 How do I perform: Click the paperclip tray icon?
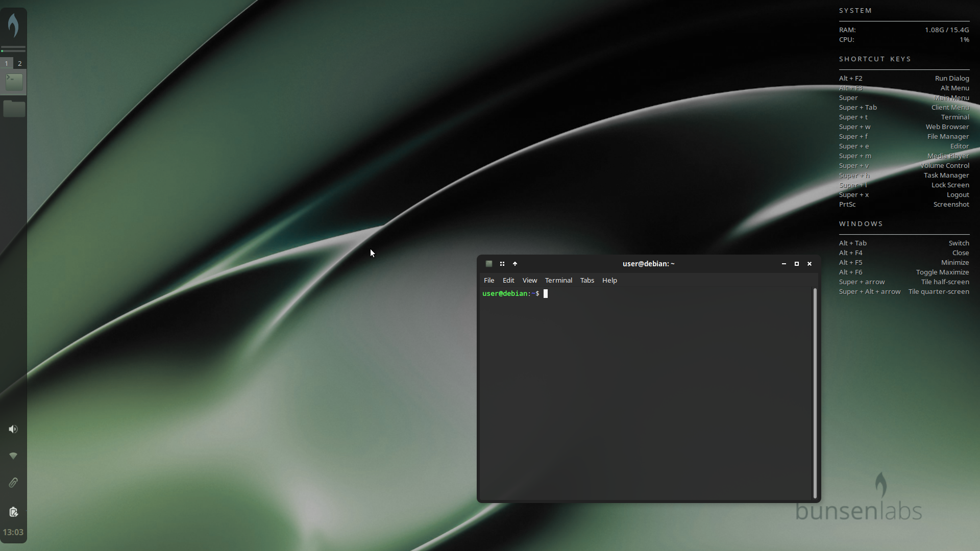coord(13,483)
